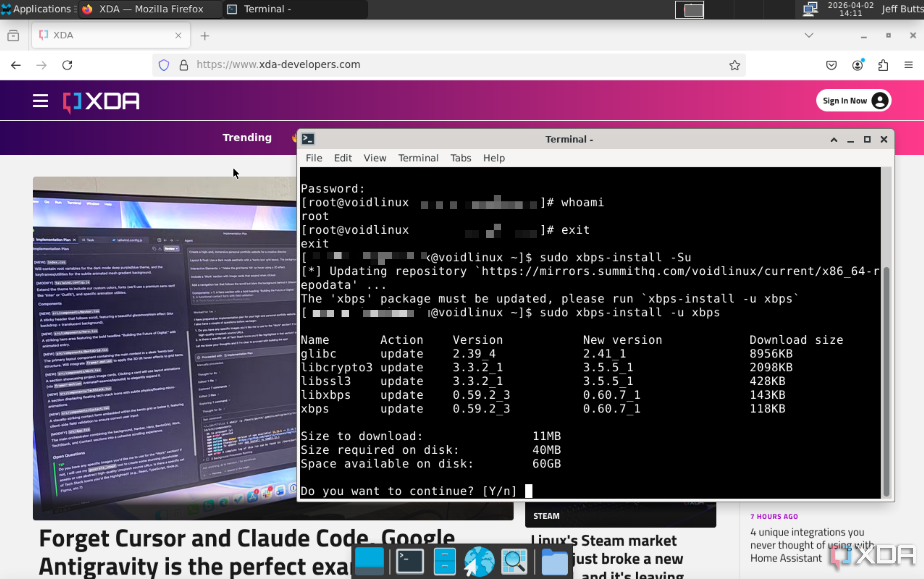Open the home folder icon in dock
The height and width of the screenshot is (579, 924).
(554, 561)
